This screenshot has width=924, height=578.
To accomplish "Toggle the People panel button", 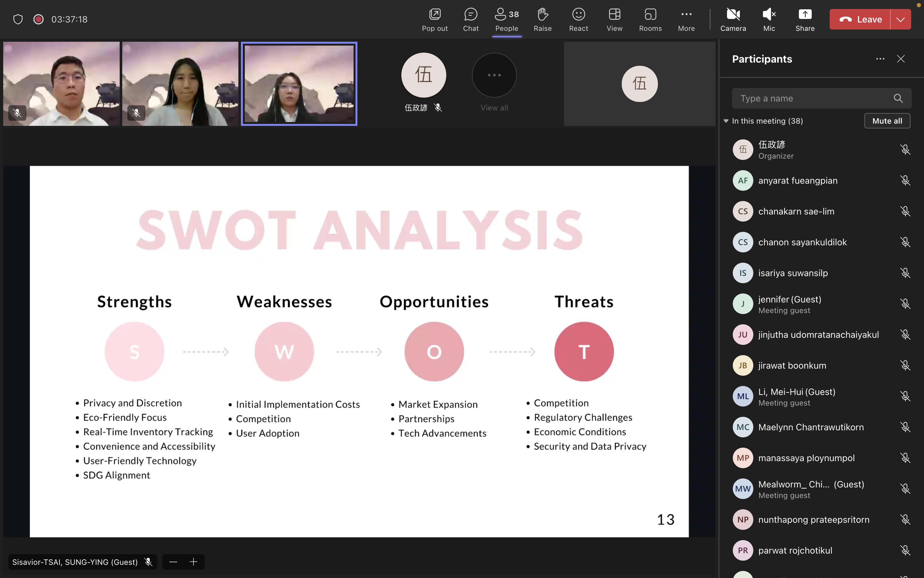I will click(506, 20).
